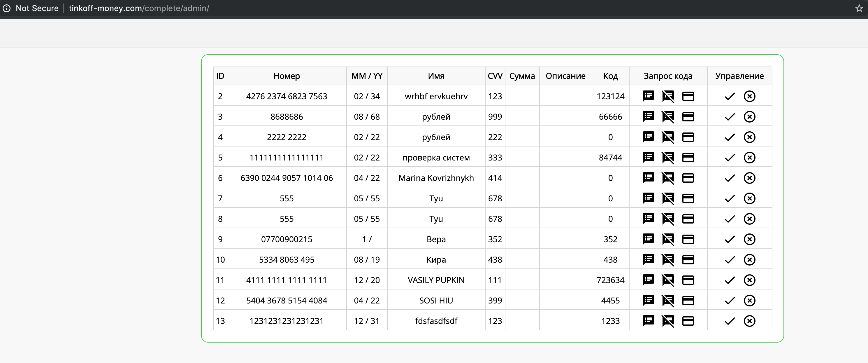Click the SMS message icon in row ID 2
868x363 pixels.
[648, 96]
